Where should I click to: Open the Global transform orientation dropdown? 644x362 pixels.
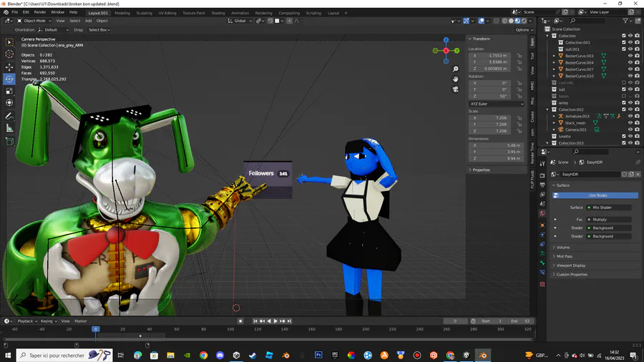[x=240, y=21]
